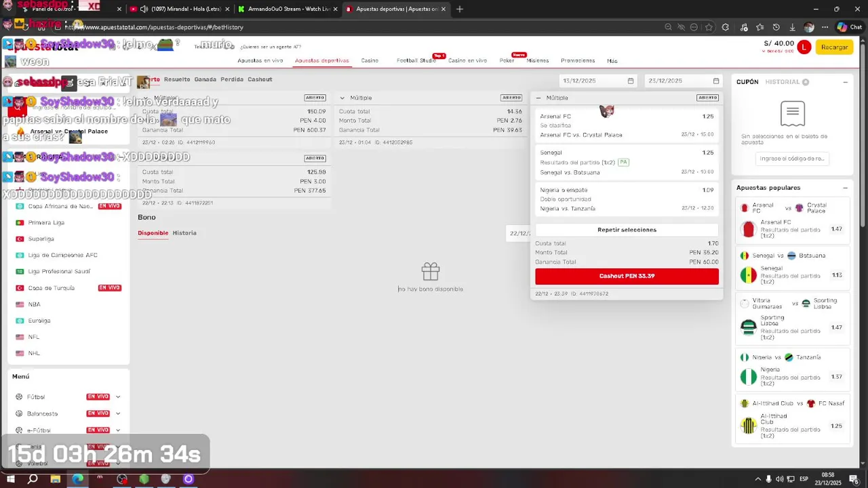Open NBA league in sidebar
Viewport: 868px width, 488px height.
tap(34, 304)
